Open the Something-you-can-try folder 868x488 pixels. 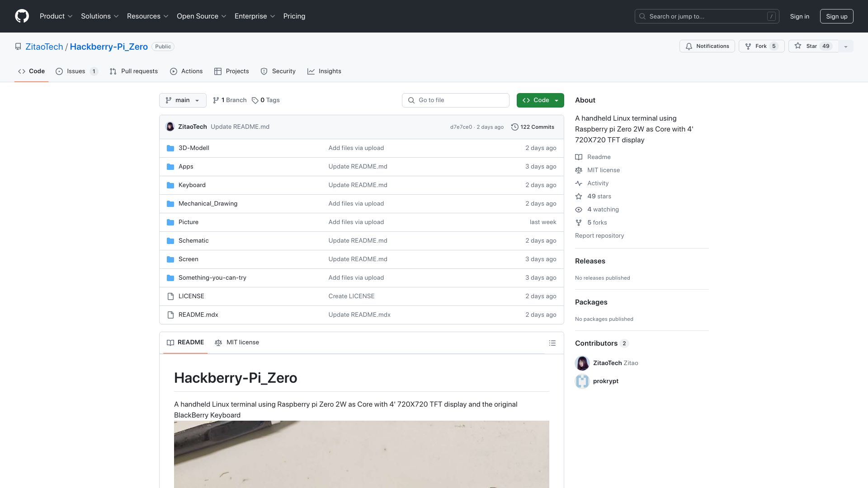click(x=212, y=278)
